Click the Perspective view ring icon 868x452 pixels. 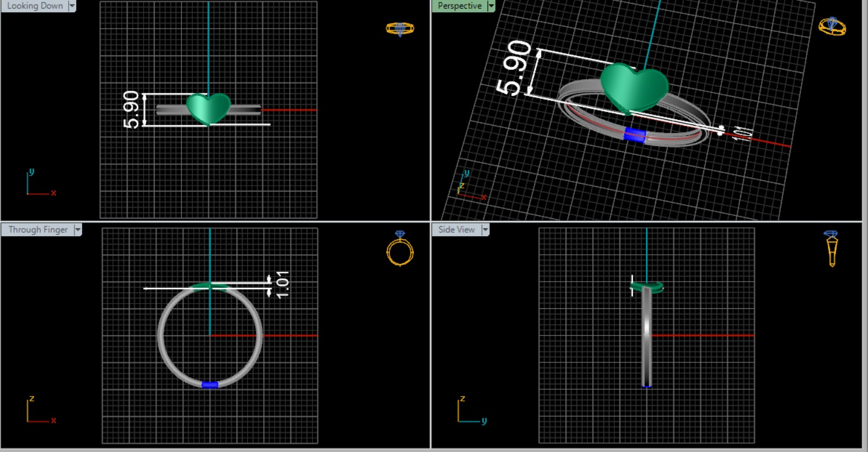(832, 26)
